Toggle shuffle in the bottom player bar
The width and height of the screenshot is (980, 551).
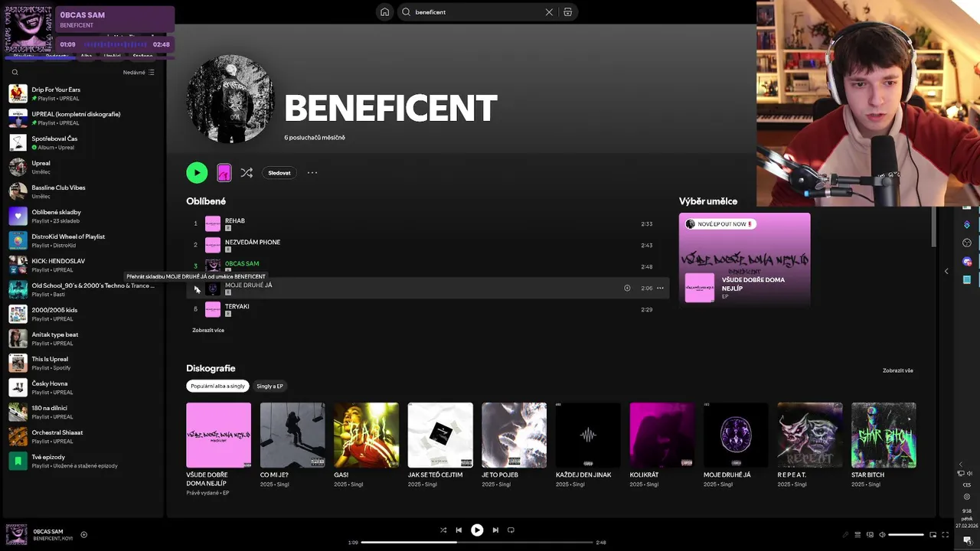pyautogui.click(x=443, y=530)
